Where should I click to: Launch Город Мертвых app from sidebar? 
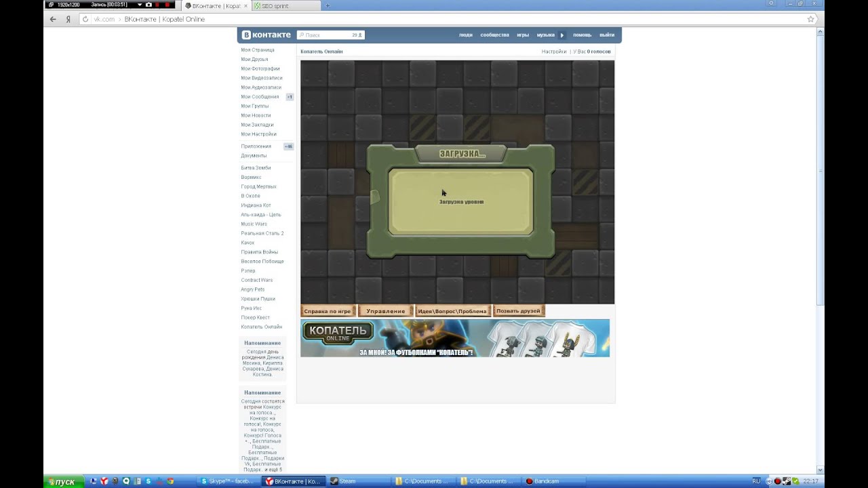click(x=258, y=187)
